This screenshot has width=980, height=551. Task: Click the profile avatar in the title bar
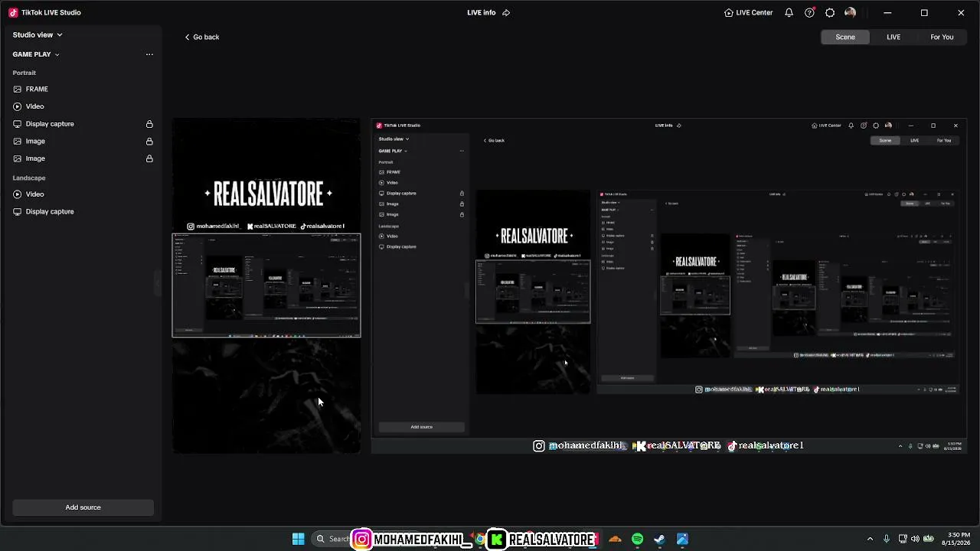coord(850,12)
